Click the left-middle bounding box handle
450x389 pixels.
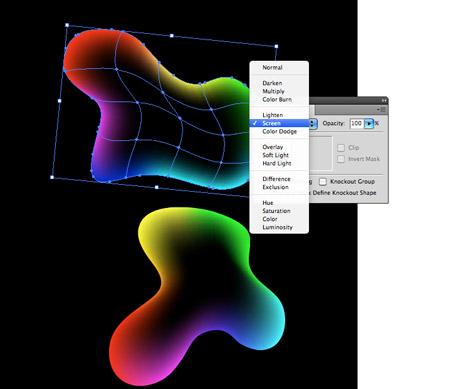(60, 101)
